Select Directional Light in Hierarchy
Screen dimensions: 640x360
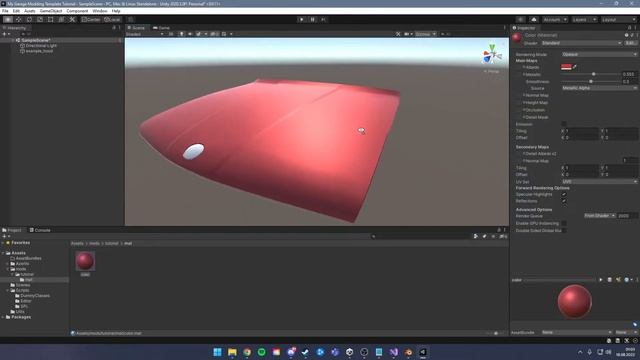click(41, 46)
